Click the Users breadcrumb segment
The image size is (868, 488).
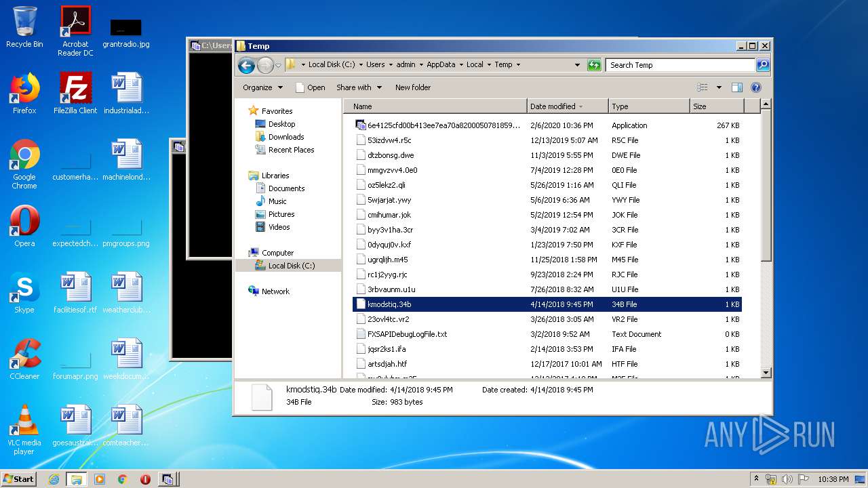[375, 65]
